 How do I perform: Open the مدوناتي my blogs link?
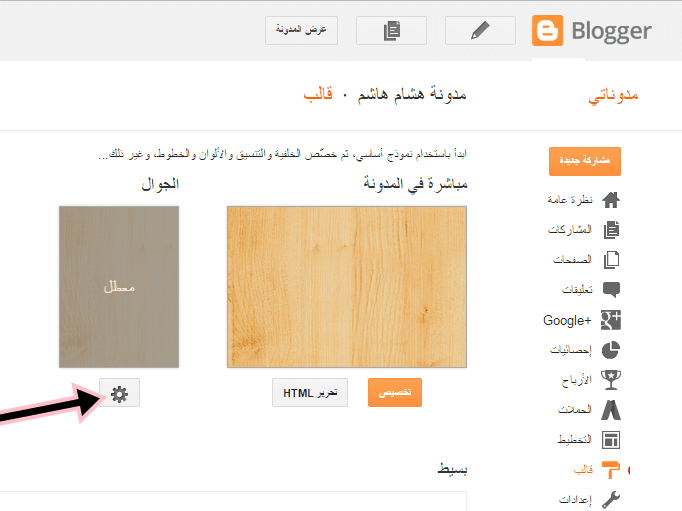(613, 96)
